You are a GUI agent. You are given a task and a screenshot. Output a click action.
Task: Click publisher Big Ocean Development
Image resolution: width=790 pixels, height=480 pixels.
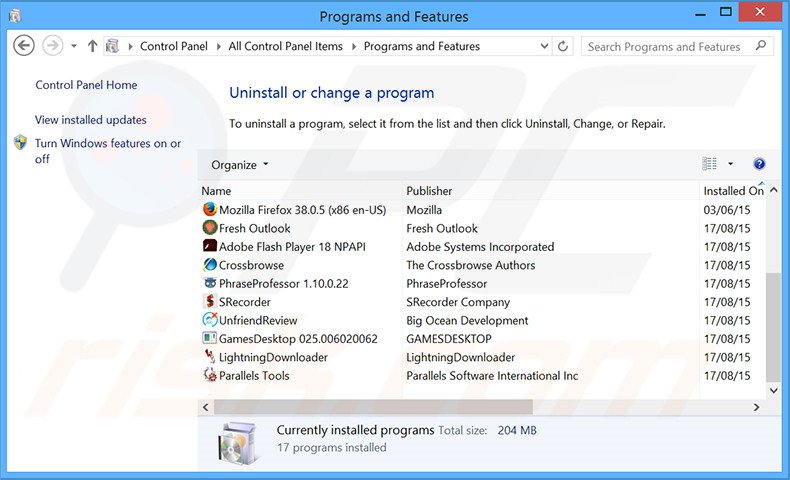(467, 320)
